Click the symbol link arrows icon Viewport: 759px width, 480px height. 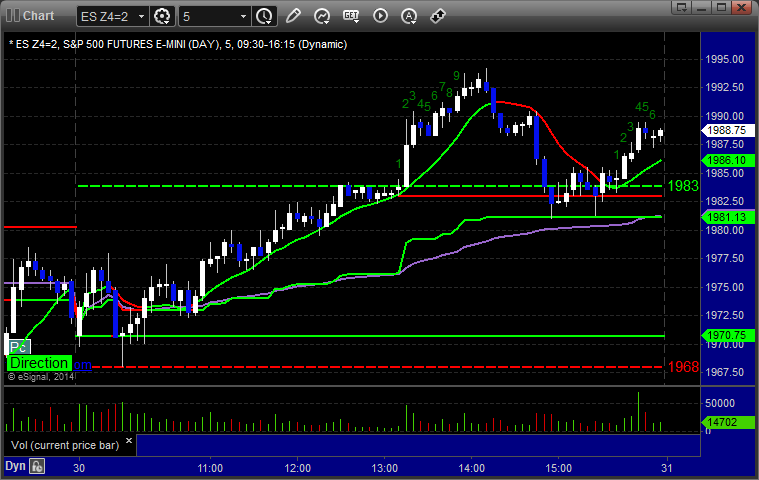tap(438, 16)
